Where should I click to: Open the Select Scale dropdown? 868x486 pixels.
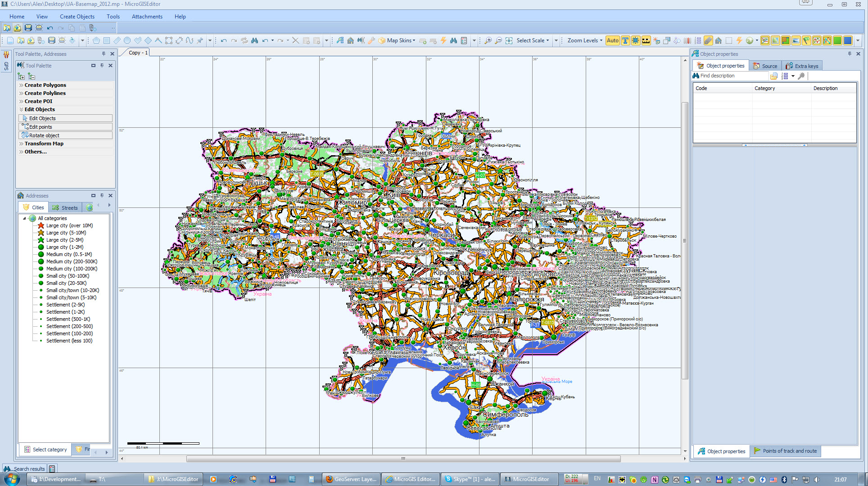[533, 40]
